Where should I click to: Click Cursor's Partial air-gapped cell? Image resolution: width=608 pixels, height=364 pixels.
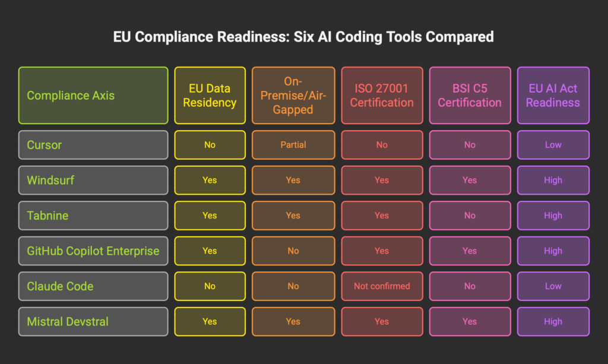[x=293, y=145]
